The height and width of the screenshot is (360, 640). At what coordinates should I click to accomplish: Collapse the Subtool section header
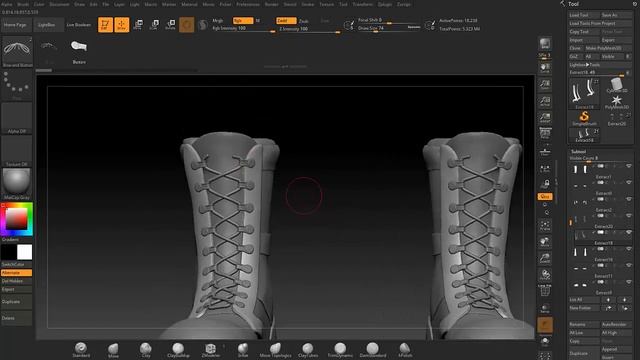point(578,151)
